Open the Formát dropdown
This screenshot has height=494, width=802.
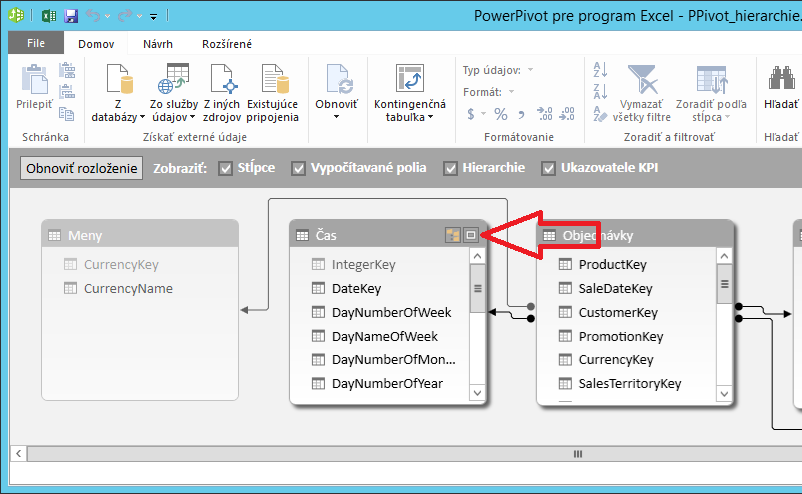point(511,92)
